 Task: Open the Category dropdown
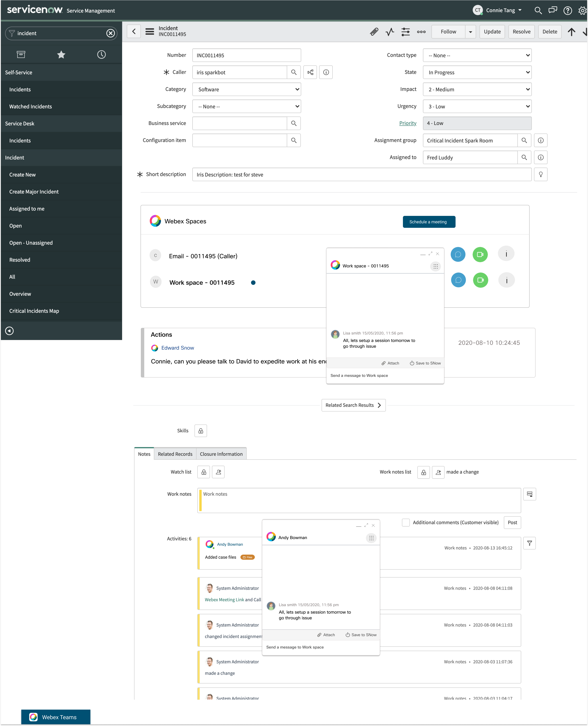coord(247,89)
